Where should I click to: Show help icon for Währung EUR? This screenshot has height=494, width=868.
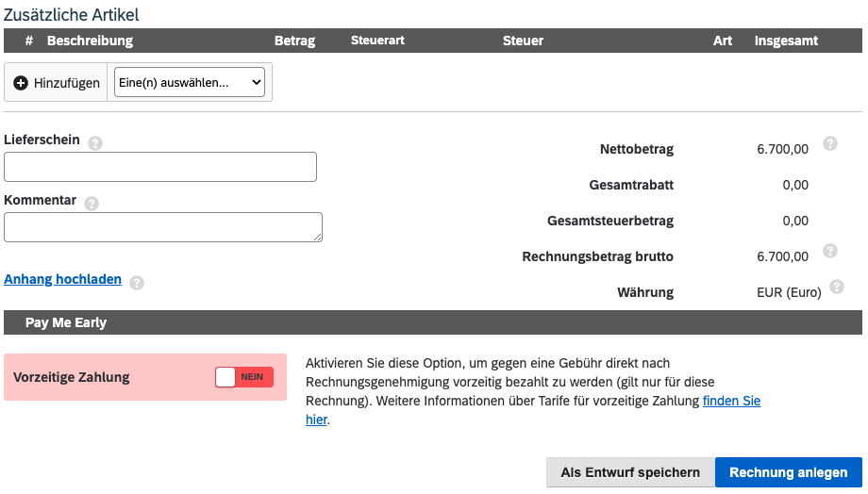[x=837, y=287]
